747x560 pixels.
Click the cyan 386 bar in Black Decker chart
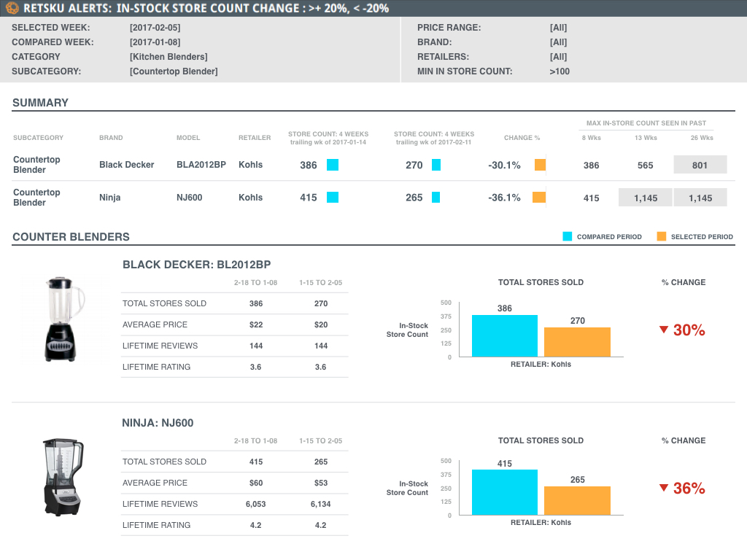tap(505, 335)
